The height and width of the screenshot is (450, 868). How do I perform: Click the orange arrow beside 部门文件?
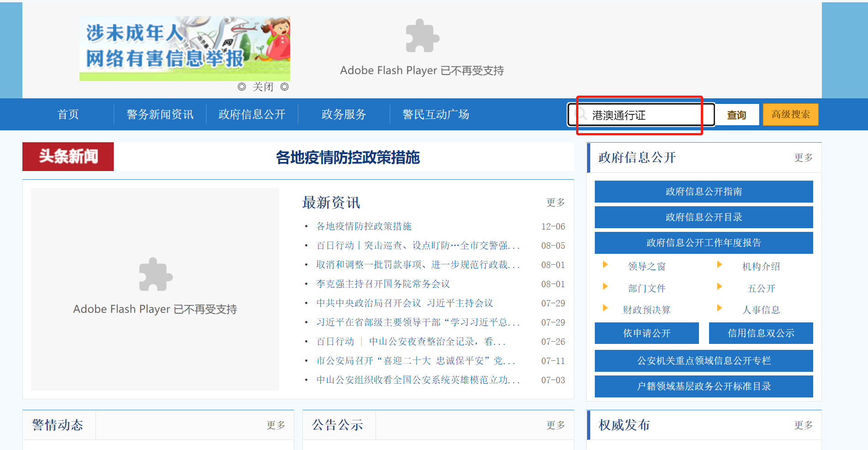click(x=605, y=287)
